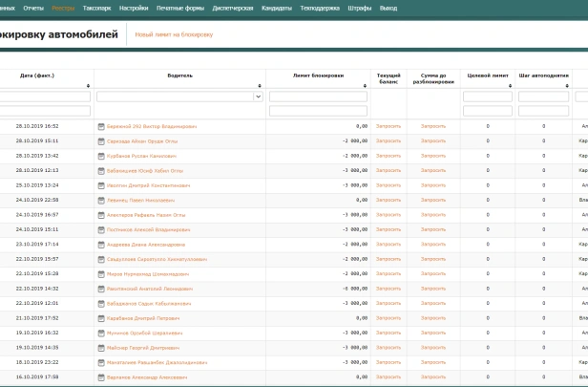
Task: Click calendar icon next to Варламов Александр
Action: click(100, 377)
